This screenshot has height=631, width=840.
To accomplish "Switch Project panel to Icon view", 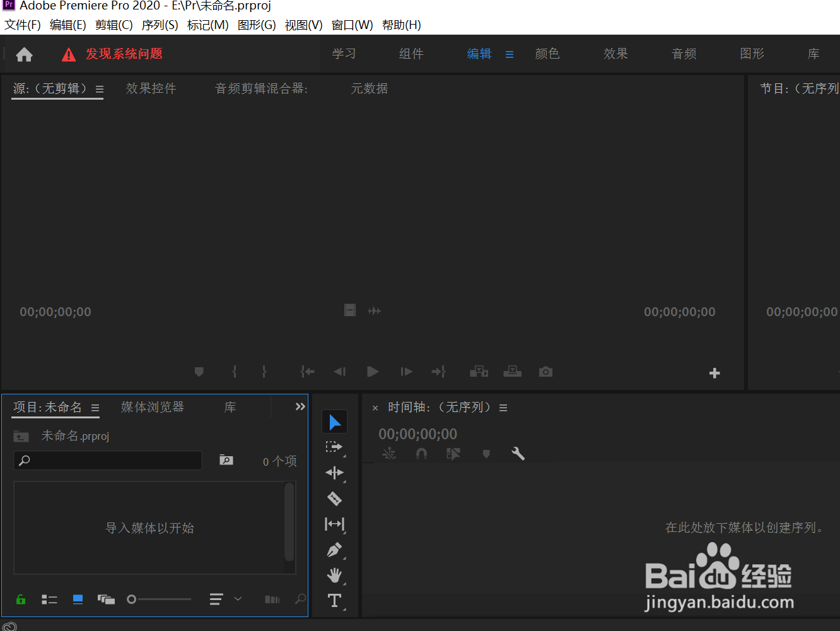I will click(x=78, y=599).
